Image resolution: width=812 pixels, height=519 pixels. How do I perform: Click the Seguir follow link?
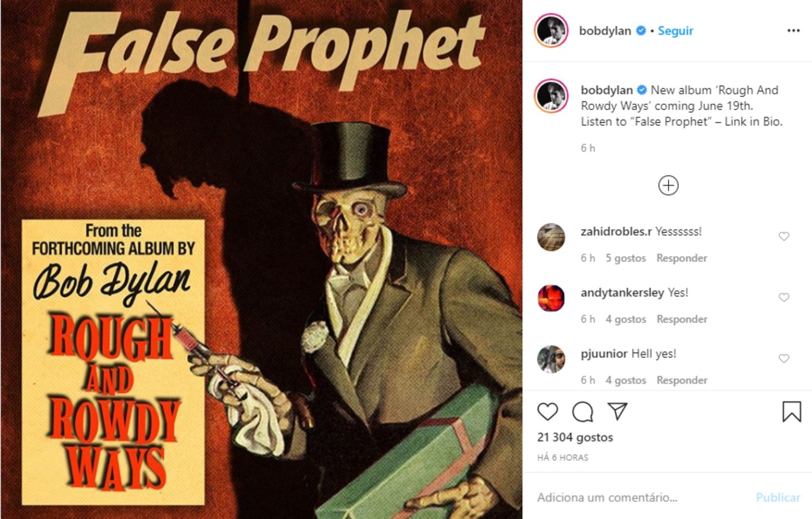[676, 30]
